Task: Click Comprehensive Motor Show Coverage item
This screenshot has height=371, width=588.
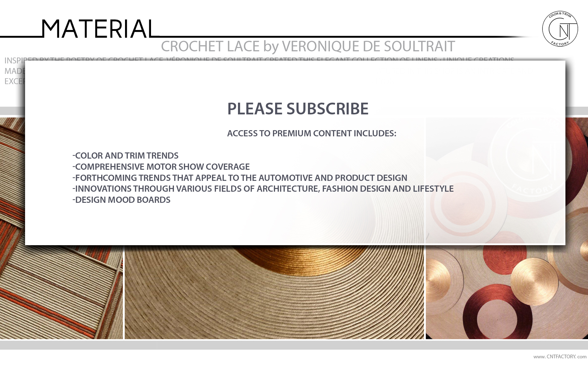Action: point(161,167)
